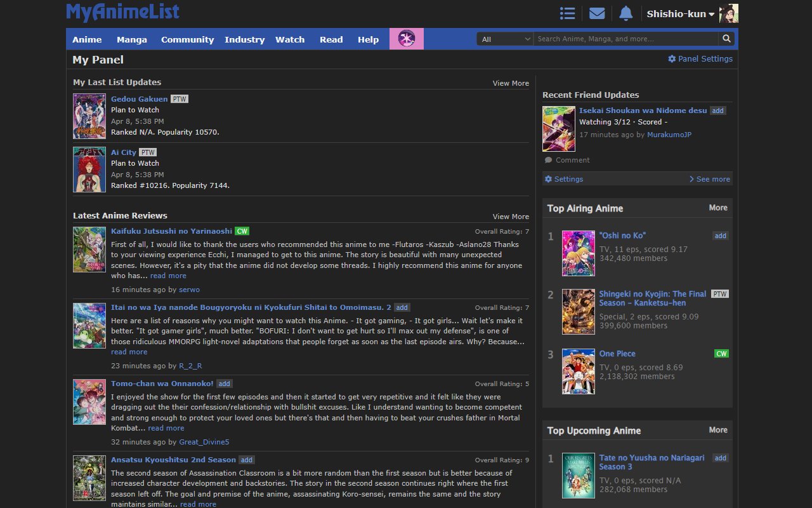
Task: Open the Gedou Gakuen anime page
Action: click(x=139, y=98)
